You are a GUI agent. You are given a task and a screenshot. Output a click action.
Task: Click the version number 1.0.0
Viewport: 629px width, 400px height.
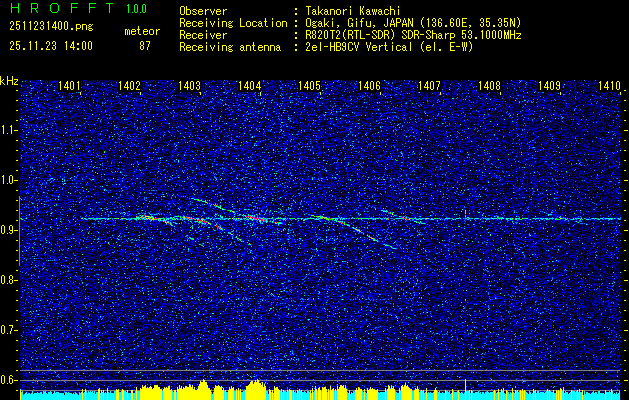tap(136, 9)
